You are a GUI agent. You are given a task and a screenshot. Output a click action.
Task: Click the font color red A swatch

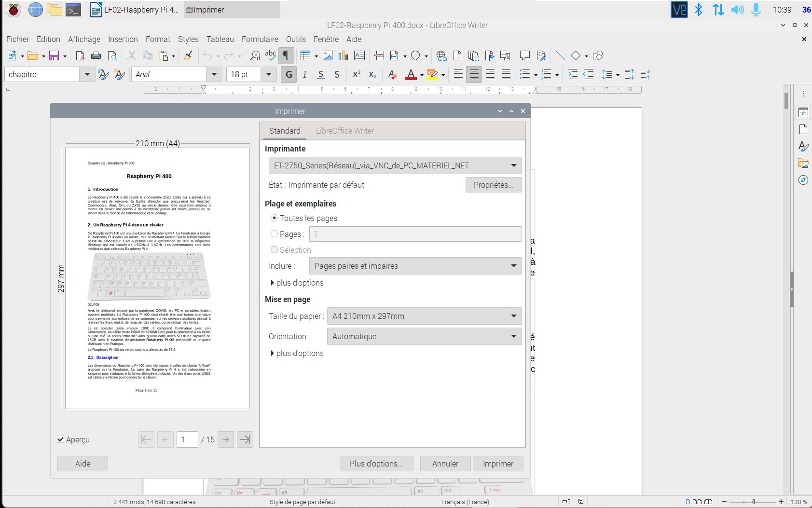pos(411,74)
